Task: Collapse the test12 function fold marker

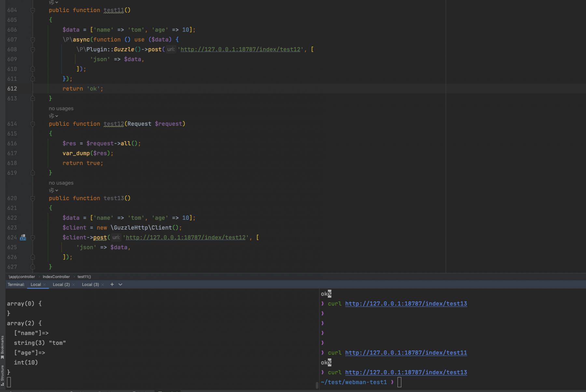Action: click(x=33, y=124)
